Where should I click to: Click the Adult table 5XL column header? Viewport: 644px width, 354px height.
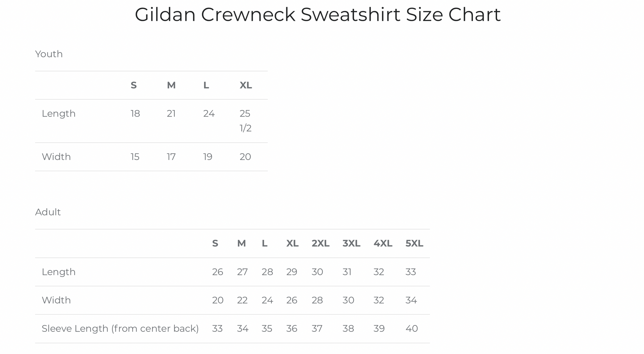414,244
